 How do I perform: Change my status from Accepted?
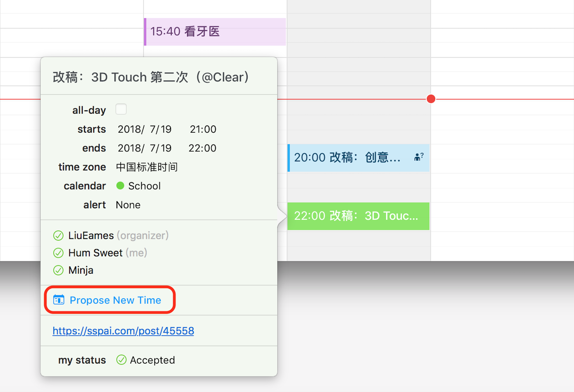point(152,360)
